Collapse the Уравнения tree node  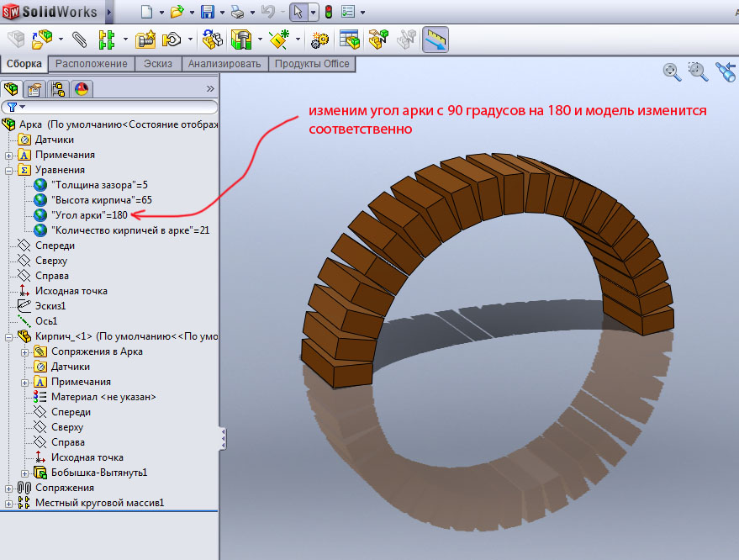click(9, 170)
